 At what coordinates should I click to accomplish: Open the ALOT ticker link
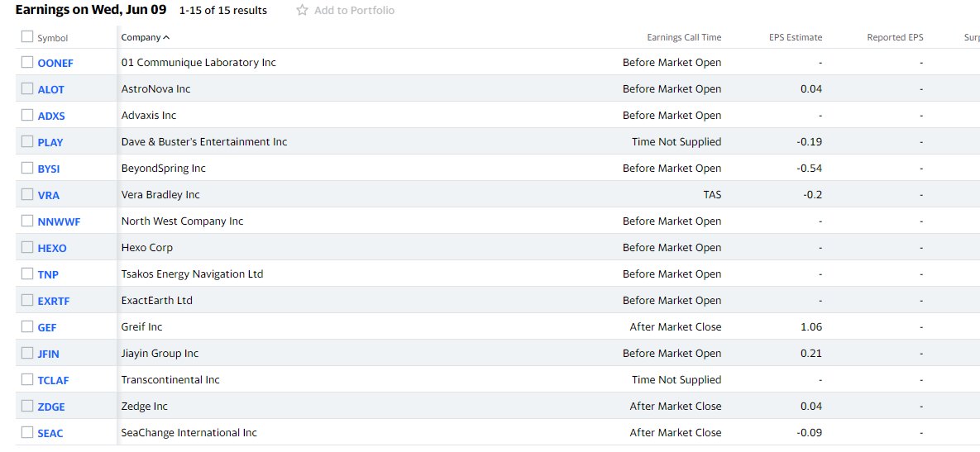click(x=50, y=89)
